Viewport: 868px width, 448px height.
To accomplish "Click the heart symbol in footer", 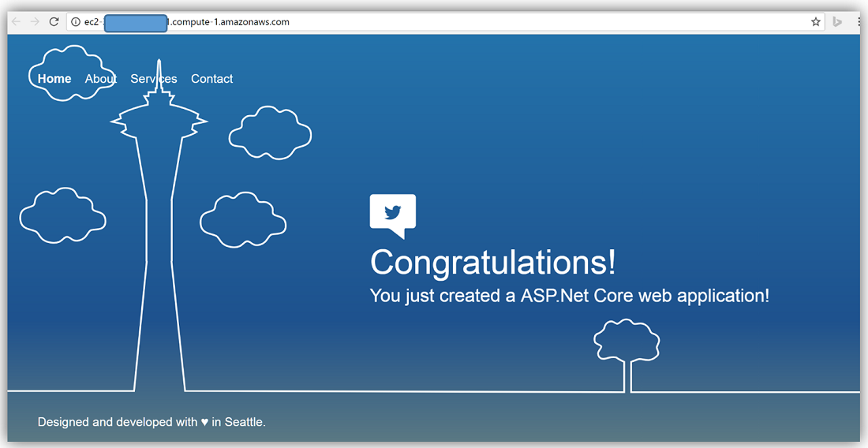I will pos(204,422).
